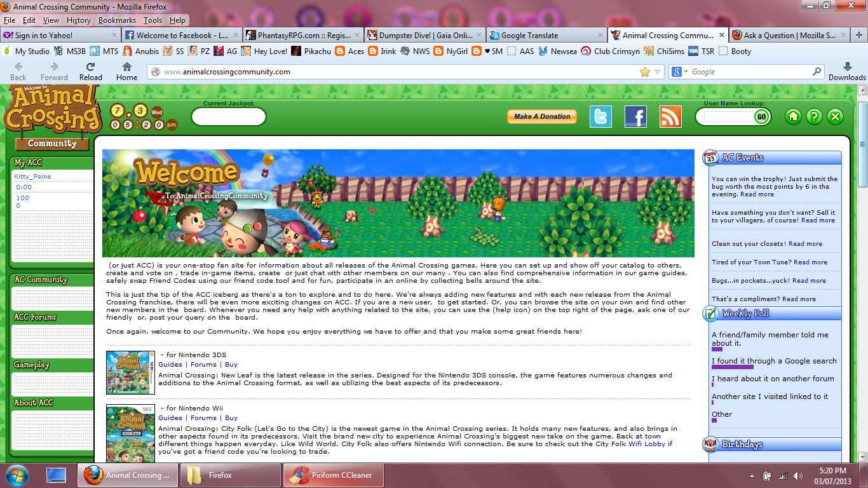The image size is (868, 488).
Task: Switch to the Welcome to Facebook tab
Action: pyautogui.click(x=182, y=36)
